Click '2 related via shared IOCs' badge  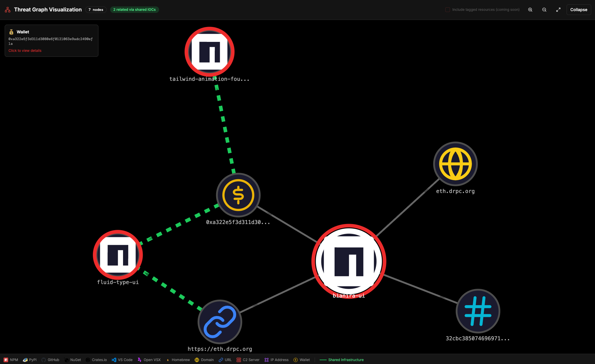pos(134,10)
